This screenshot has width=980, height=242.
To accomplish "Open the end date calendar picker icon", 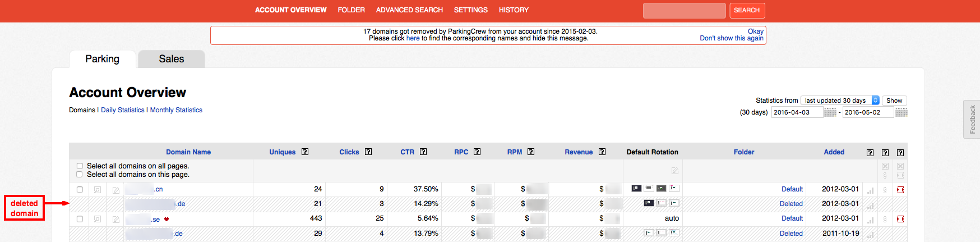I will click(901, 112).
